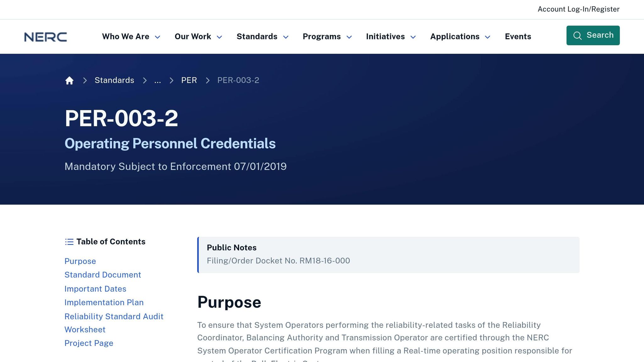Open Account Log-In/Register link

coord(579,9)
